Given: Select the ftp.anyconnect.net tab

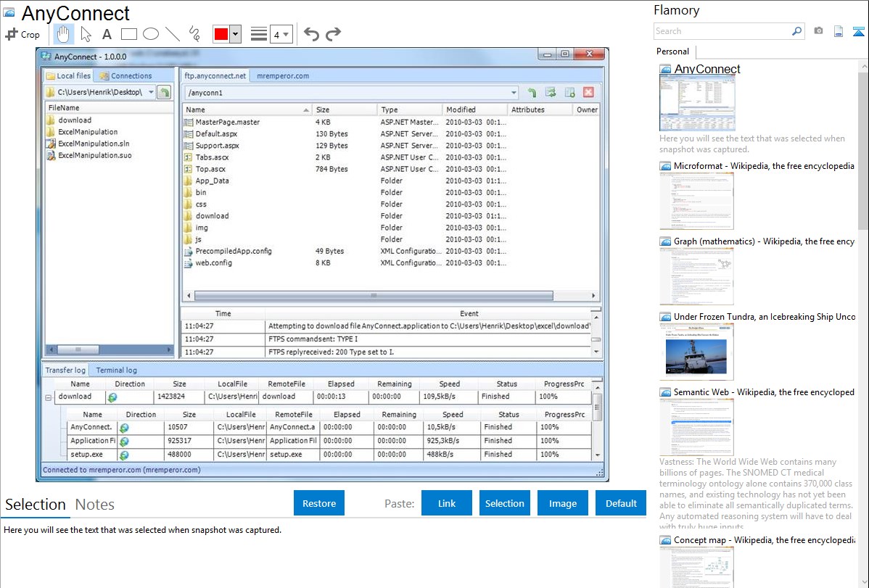Looking at the screenshot, I should tap(215, 76).
